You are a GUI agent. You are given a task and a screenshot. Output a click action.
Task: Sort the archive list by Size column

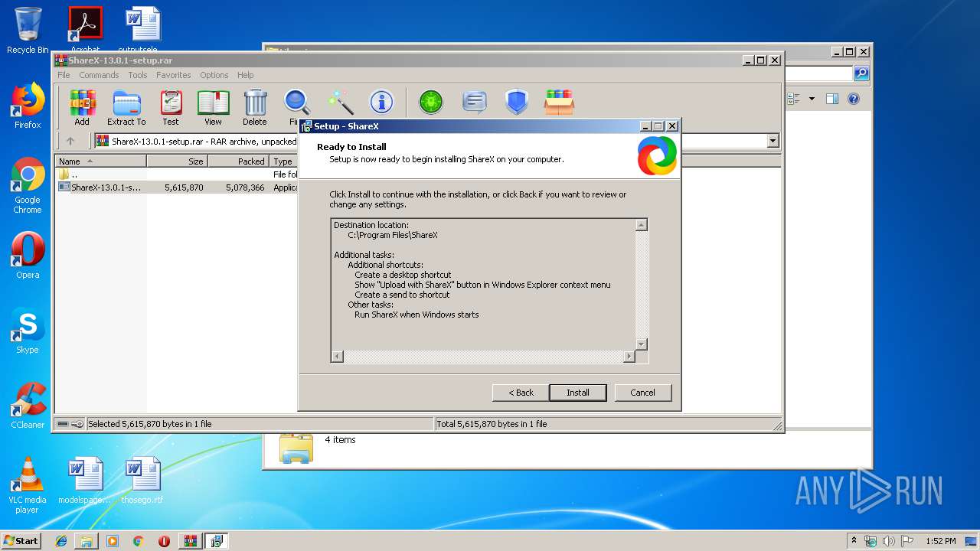tap(177, 161)
